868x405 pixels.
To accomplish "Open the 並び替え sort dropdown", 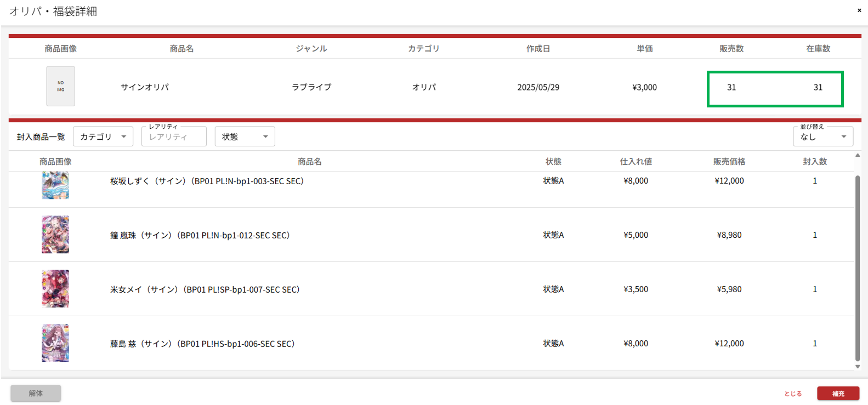I will [823, 136].
